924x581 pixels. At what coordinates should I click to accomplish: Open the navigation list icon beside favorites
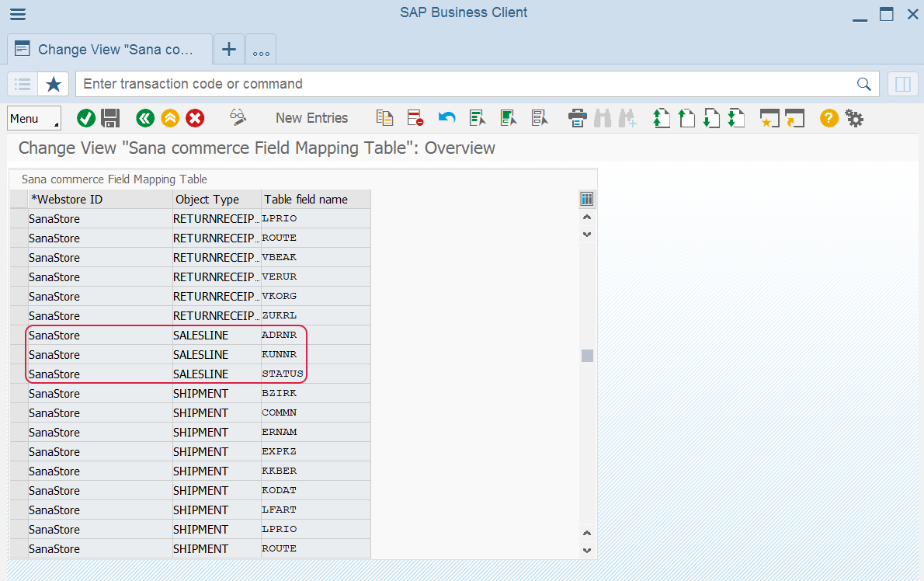tap(23, 84)
